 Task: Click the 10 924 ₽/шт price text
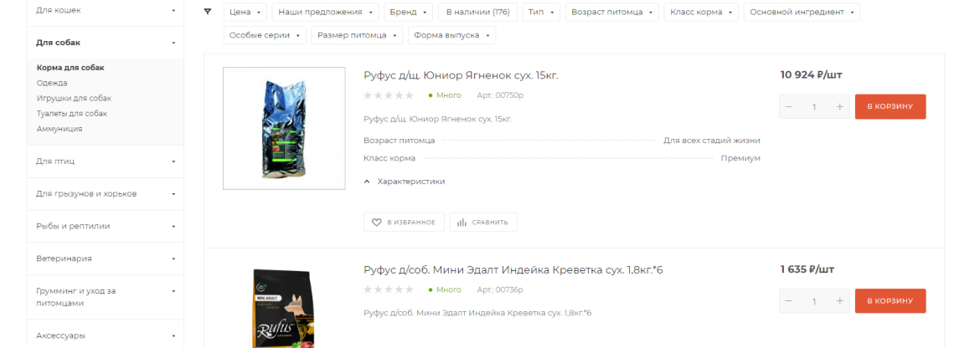[812, 74]
